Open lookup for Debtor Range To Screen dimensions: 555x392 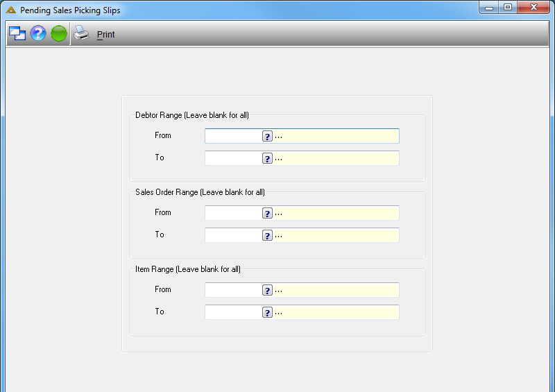tap(267, 159)
